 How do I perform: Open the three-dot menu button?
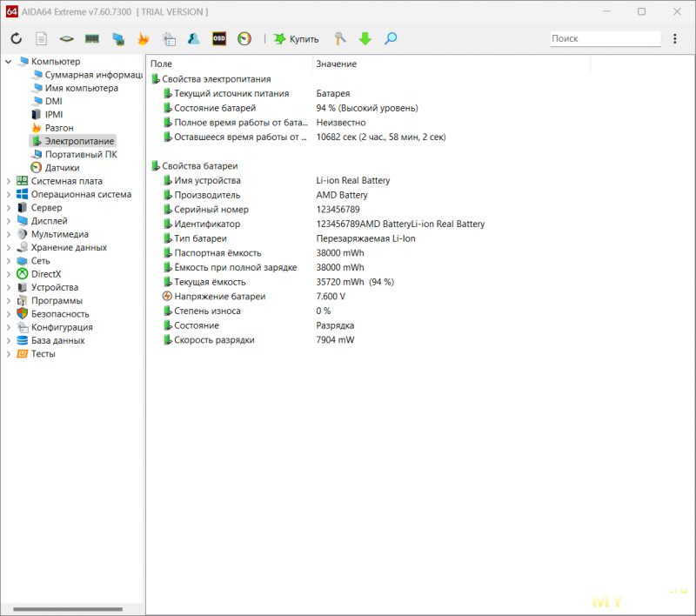click(675, 38)
